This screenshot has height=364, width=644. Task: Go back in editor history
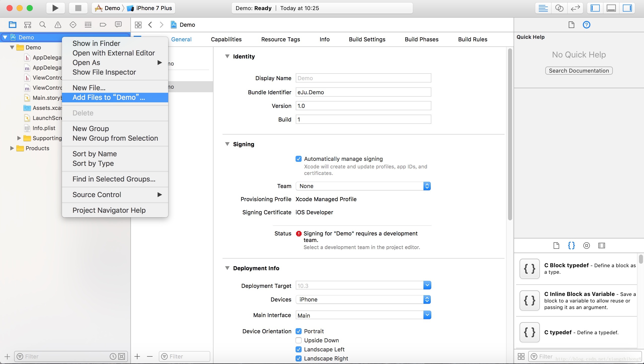tap(150, 25)
